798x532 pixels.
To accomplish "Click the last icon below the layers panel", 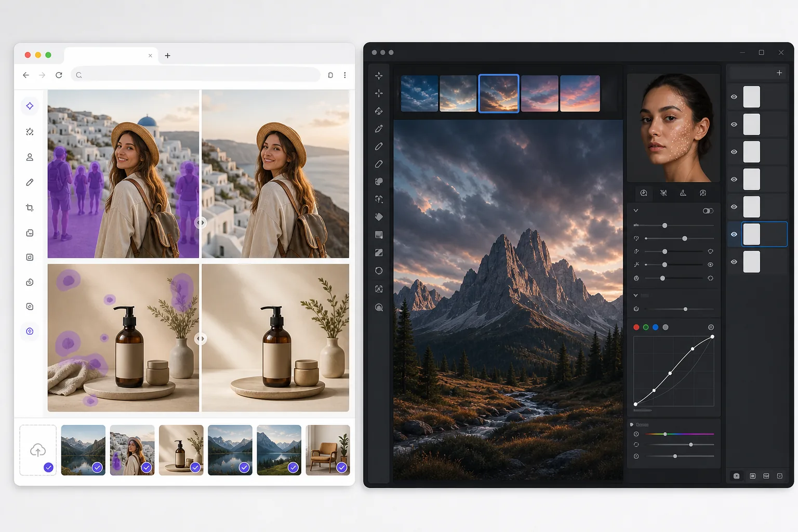I will 780,476.
